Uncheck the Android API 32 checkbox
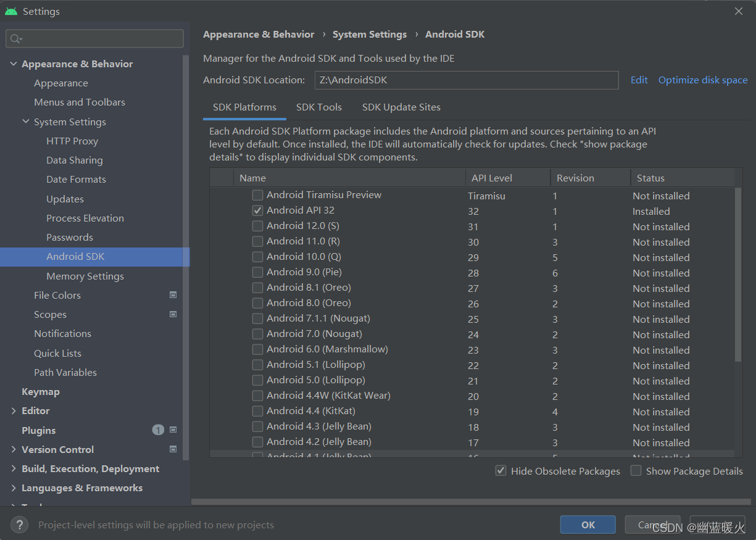This screenshot has width=756, height=540. click(x=257, y=210)
